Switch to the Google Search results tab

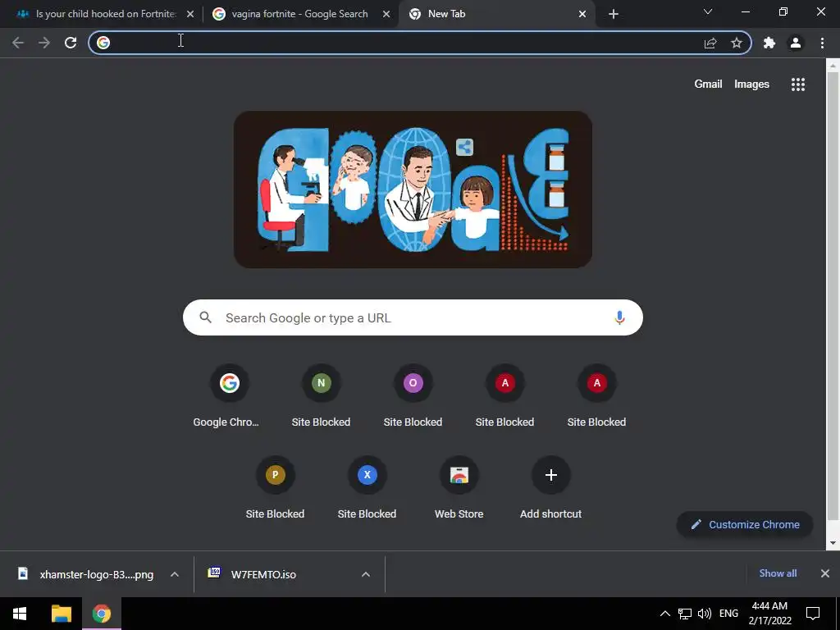tap(300, 14)
